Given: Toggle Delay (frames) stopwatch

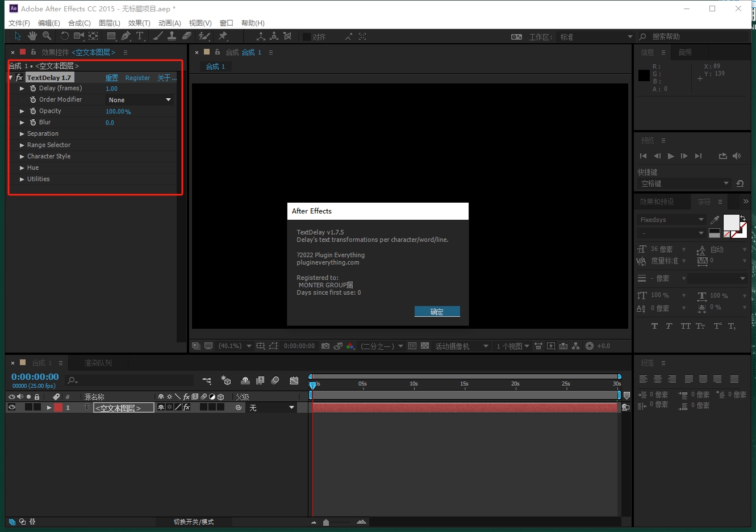Looking at the screenshot, I should tap(33, 89).
